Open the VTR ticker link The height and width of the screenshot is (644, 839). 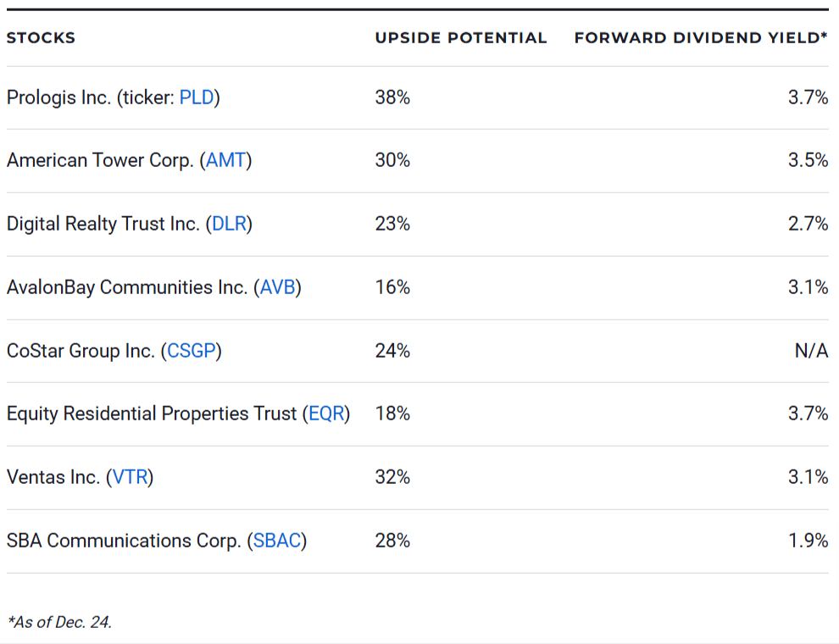(130, 477)
